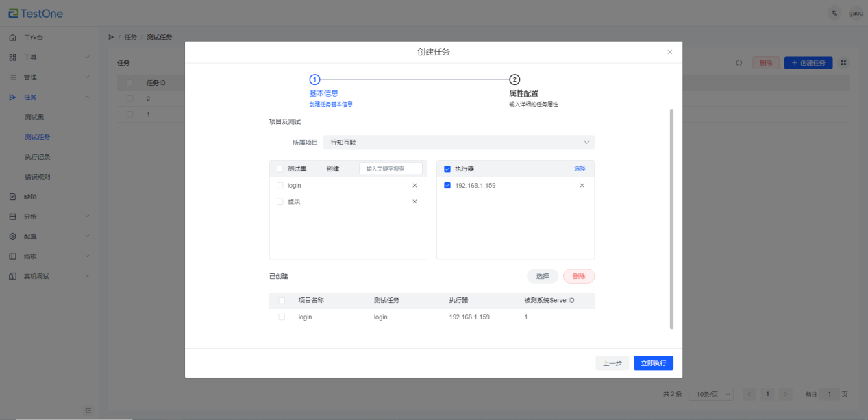Click the 立即执行 button
The image size is (868, 420).
[x=654, y=363]
